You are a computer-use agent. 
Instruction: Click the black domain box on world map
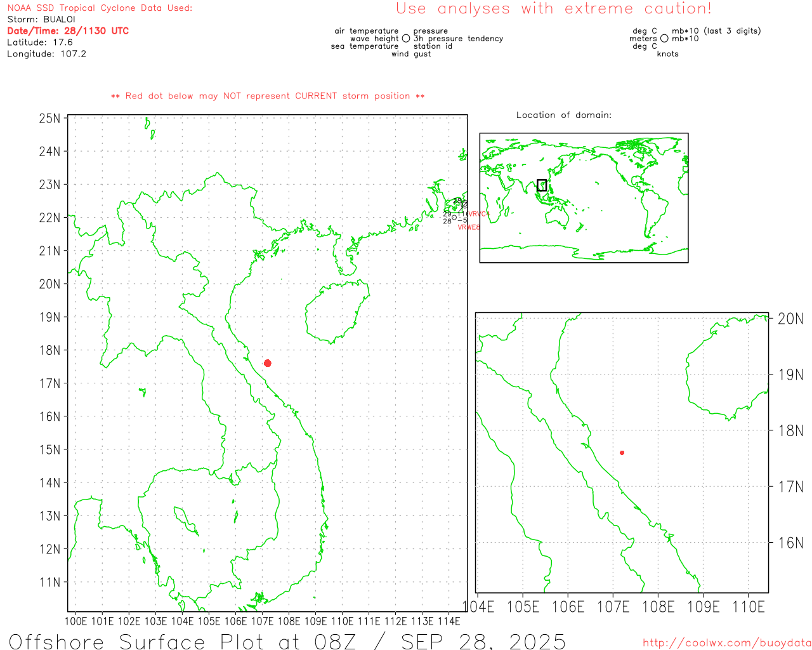(541, 185)
